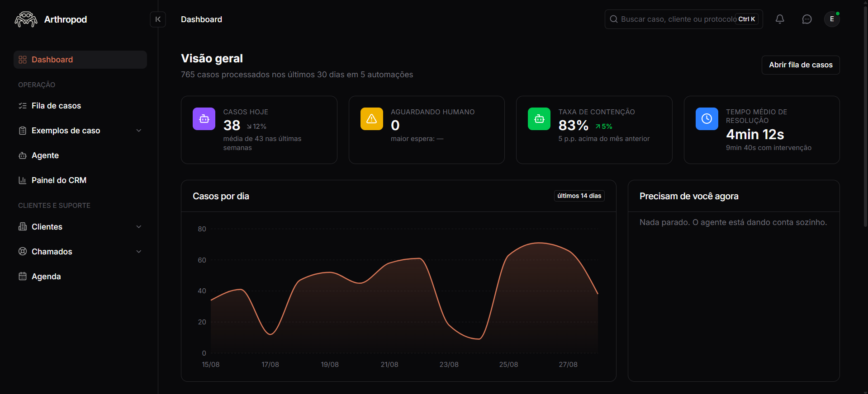The image size is (868, 394).
Task: Click the 5 p.p. acima do mês anterior text
Action: (604, 139)
